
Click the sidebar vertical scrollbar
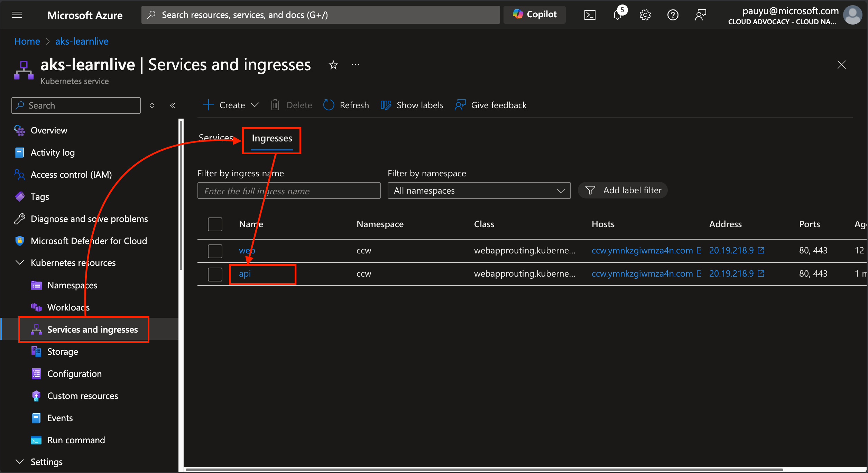coord(181,195)
